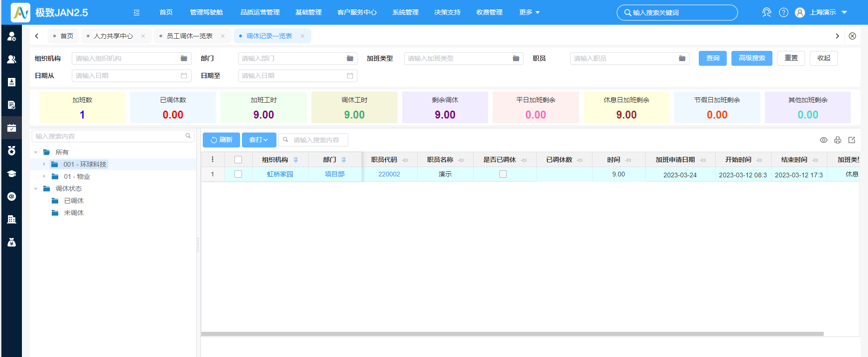Pin the 职员代码 column
Screen dimensions: 868x357
[x=405, y=160]
